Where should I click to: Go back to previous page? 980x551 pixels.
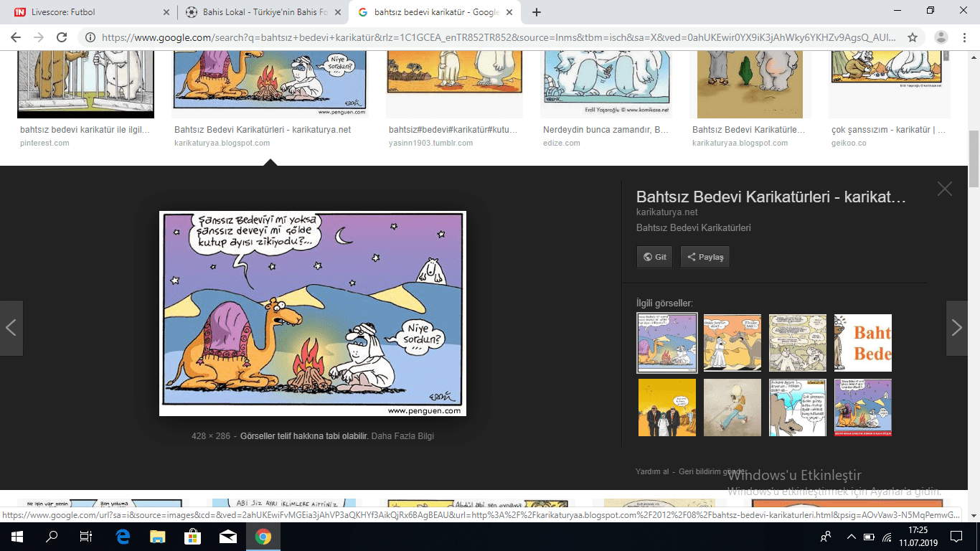pyautogui.click(x=16, y=37)
